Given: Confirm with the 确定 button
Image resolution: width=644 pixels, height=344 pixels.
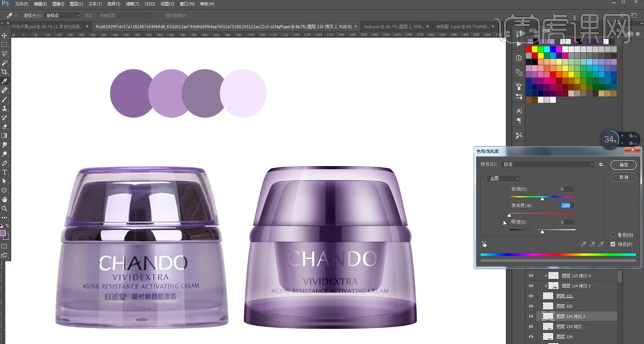Looking at the screenshot, I should click(x=623, y=165).
